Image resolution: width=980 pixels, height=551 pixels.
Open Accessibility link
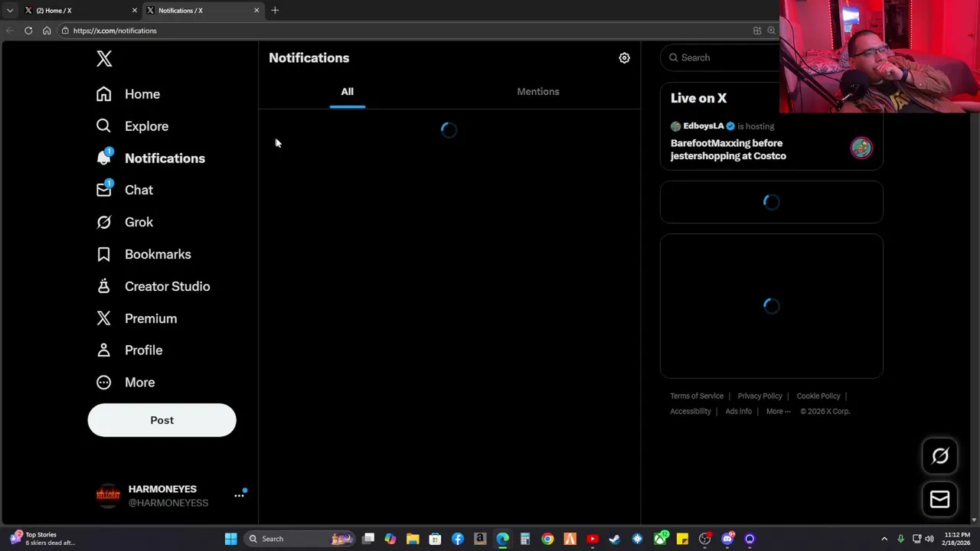coord(691,412)
